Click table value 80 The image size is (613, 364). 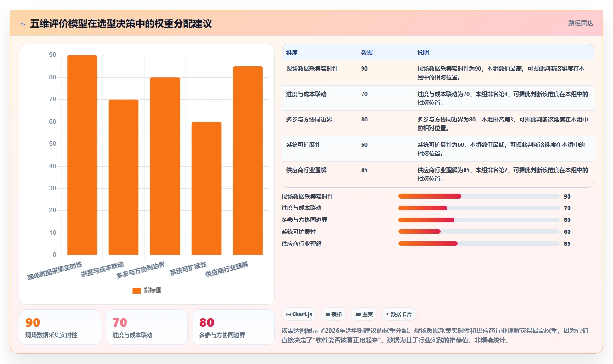pyautogui.click(x=364, y=120)
